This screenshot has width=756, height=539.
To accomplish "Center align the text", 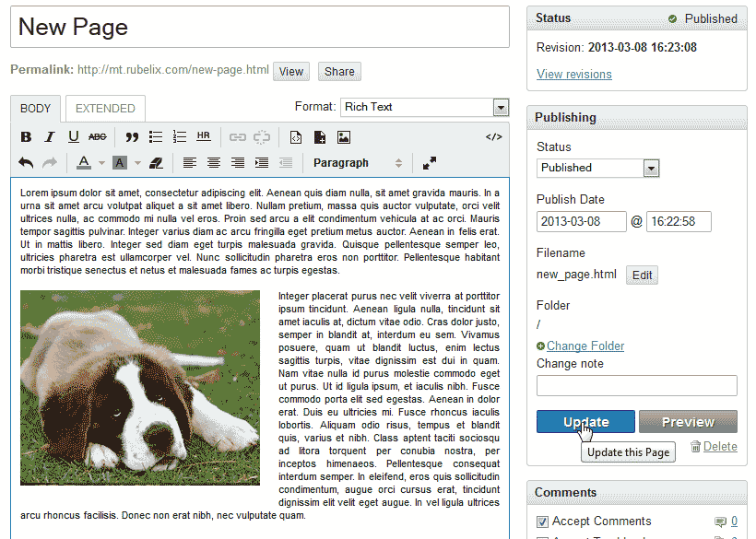I will (x=213, y=163).
